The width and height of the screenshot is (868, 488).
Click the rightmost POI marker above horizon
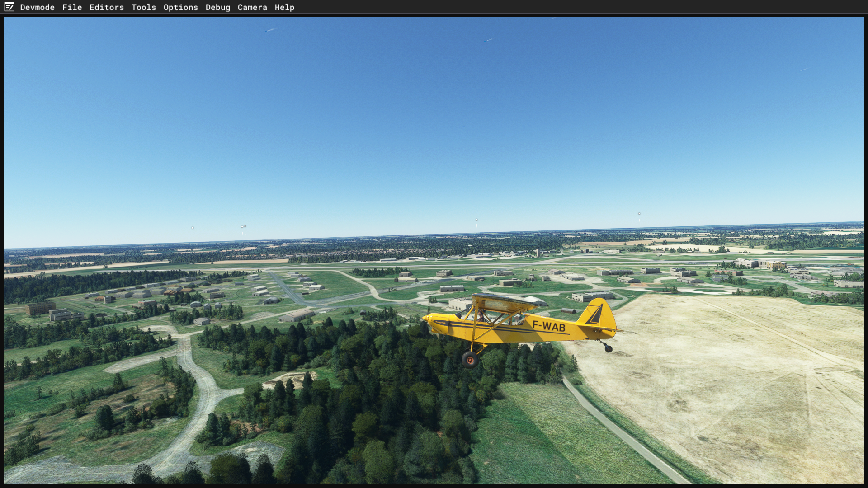point(639,214)
